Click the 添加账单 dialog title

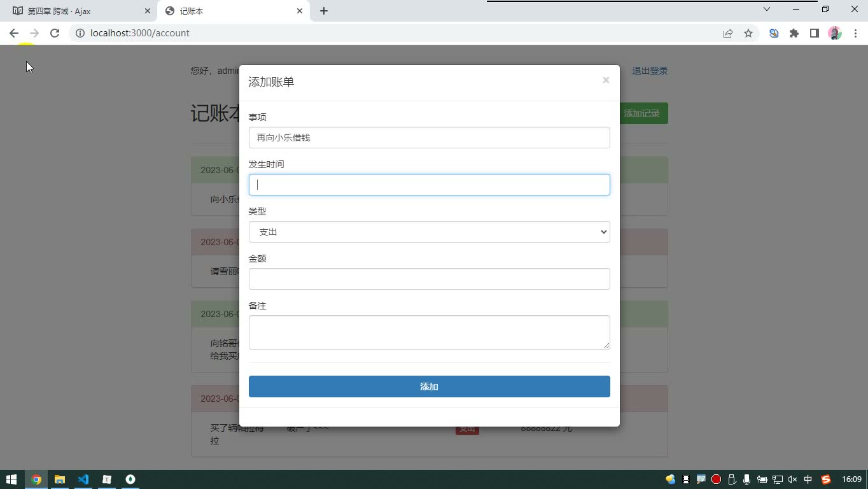[271, 82]
